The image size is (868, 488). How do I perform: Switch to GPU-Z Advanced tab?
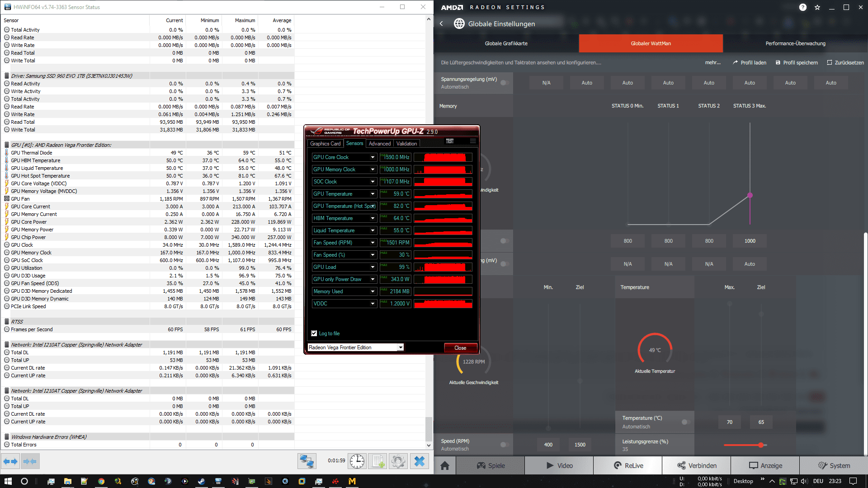click(380, 144)
